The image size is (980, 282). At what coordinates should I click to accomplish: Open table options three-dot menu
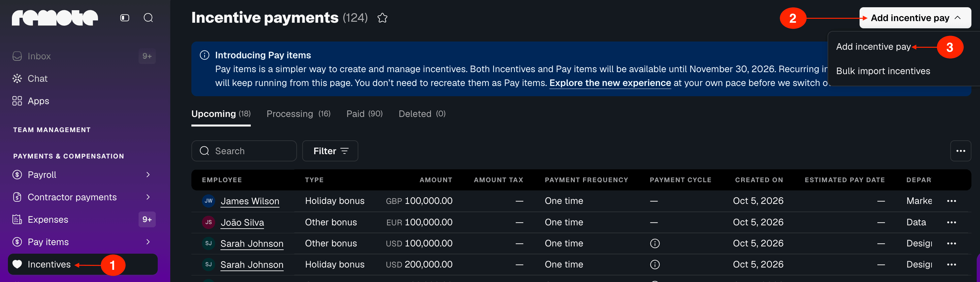(961, 151)
